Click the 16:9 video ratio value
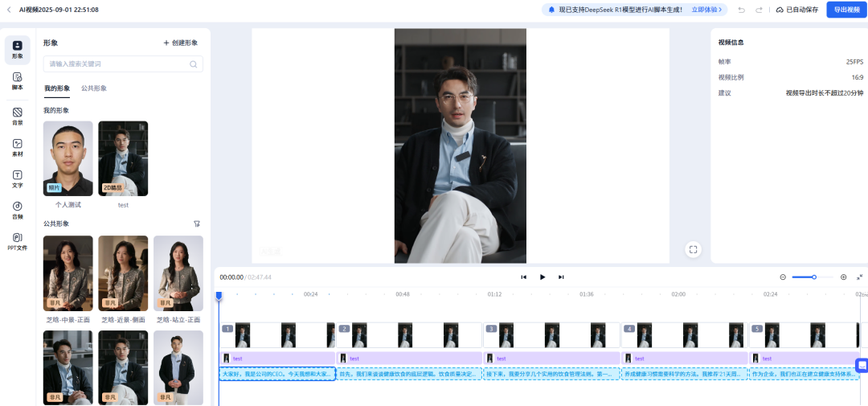868x406 pixels. 858,77
